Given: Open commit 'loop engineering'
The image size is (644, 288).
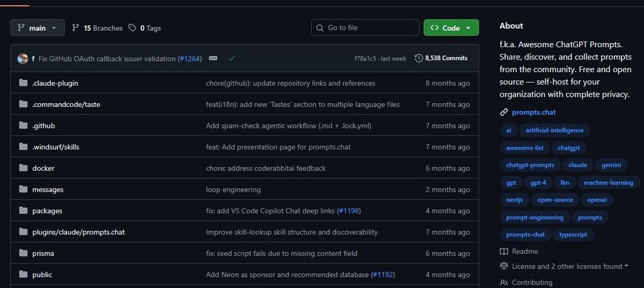Looking at the screenshot, I should click(x=233, y=190).
